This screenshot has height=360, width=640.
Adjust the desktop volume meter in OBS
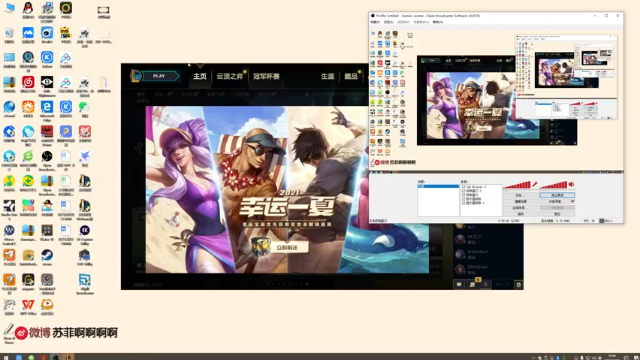(553, 185)
